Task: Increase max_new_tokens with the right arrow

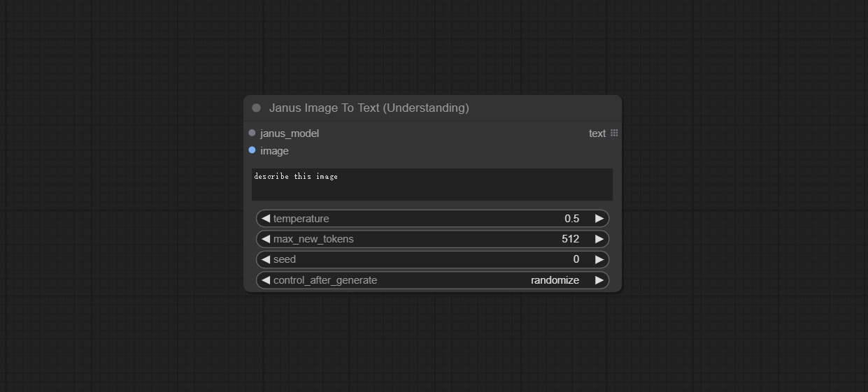Action: click(599, 239)
